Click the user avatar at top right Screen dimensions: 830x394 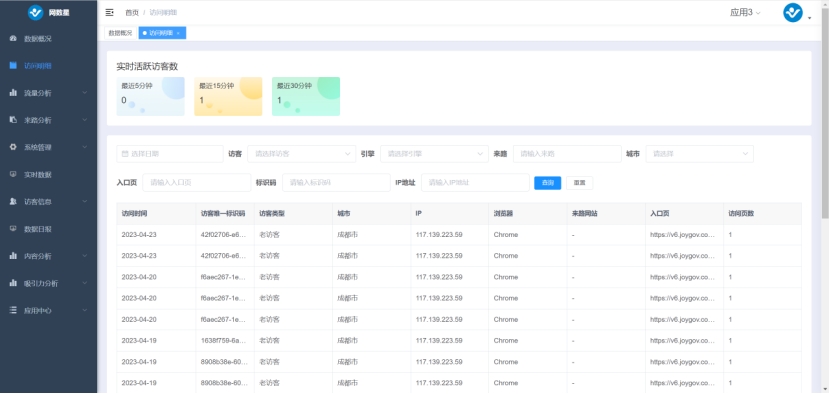(x=792, y=13)
